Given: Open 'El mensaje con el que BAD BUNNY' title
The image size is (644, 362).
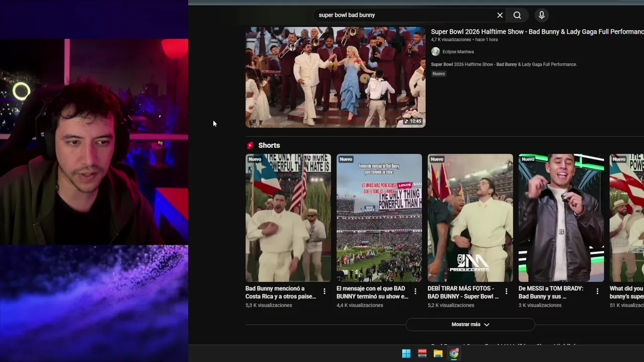Looking at the screenshot, I should [372, 293].
